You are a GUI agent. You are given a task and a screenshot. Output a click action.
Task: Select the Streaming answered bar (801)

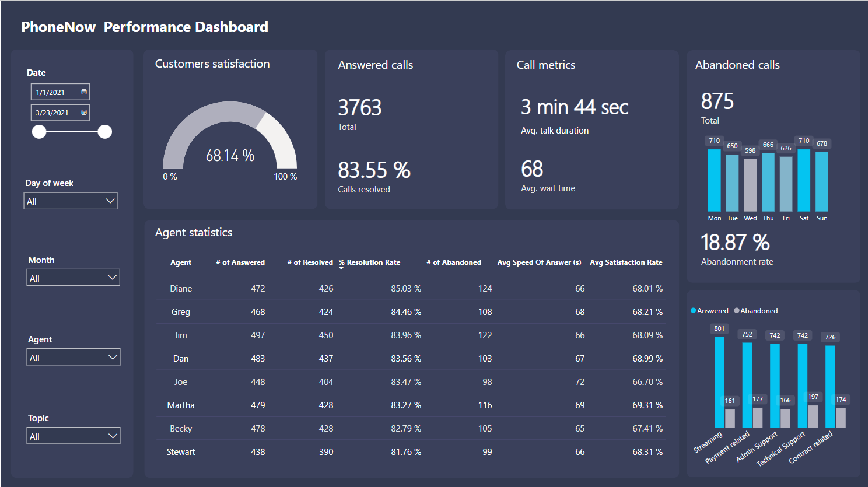tap(719, 382)
